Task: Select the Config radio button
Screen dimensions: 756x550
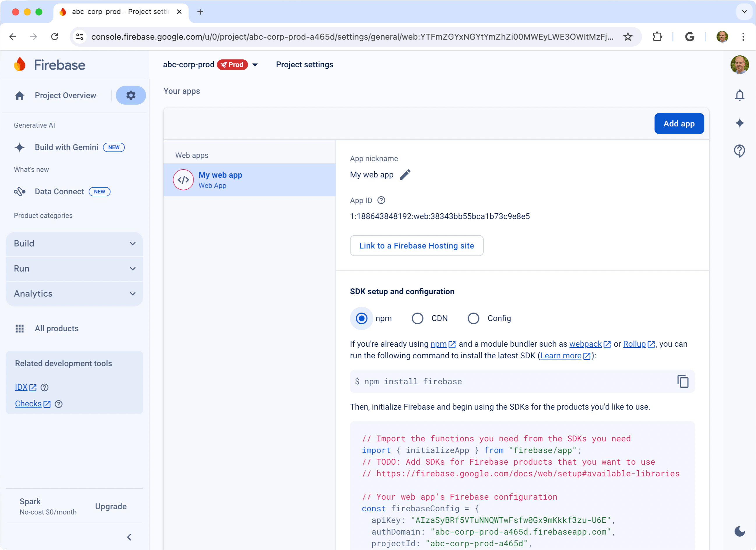Action: [x=473, y=318]
